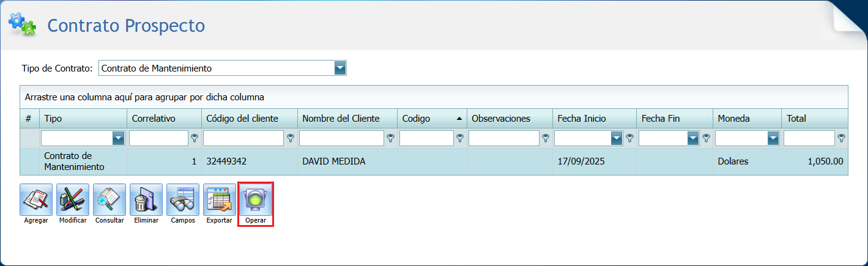The height and width of the screenshot is (266, 868).
Task: Open the Modificar tool
Action: point(73,200)
